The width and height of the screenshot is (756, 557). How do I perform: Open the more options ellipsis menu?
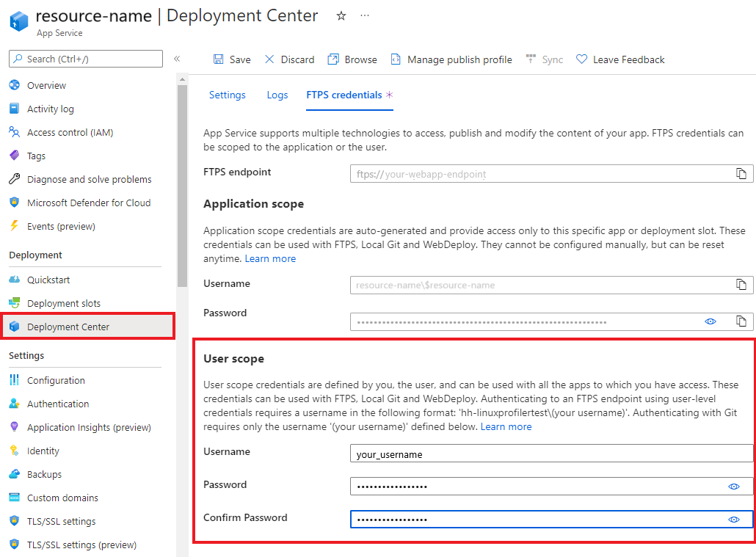pos(365,16)
